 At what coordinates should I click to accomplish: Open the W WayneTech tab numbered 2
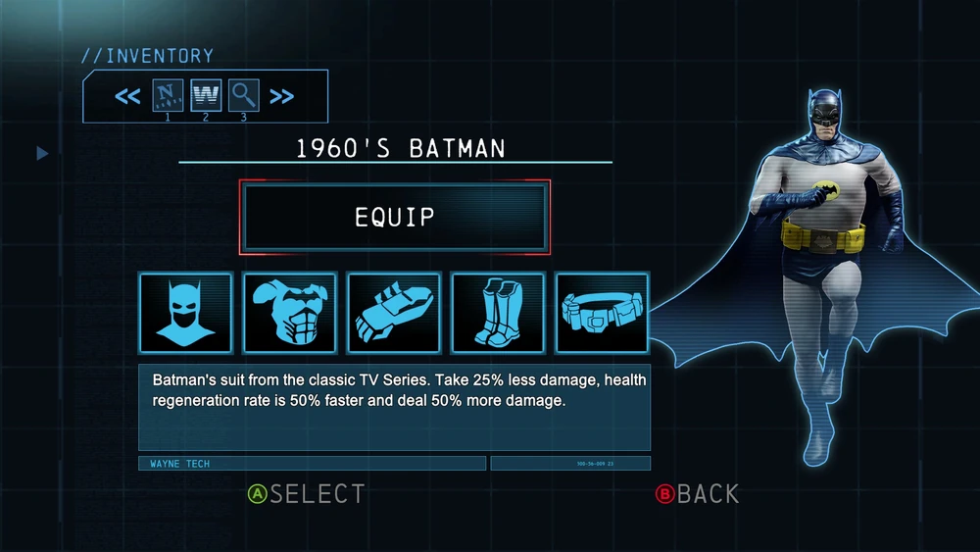(x=206, y=95)
